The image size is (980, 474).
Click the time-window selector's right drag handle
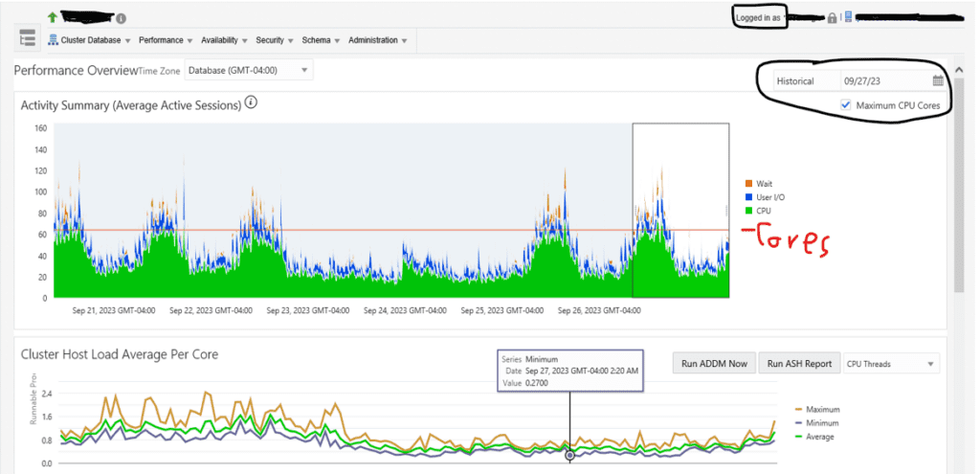click(726, 210)
